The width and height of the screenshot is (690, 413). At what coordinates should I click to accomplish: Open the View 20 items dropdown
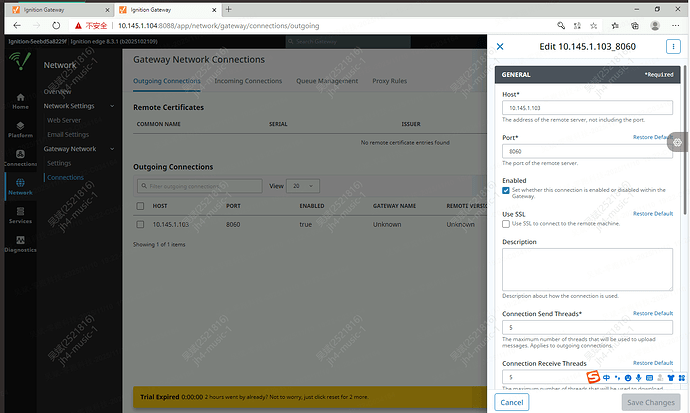click(x=303, y=186)
